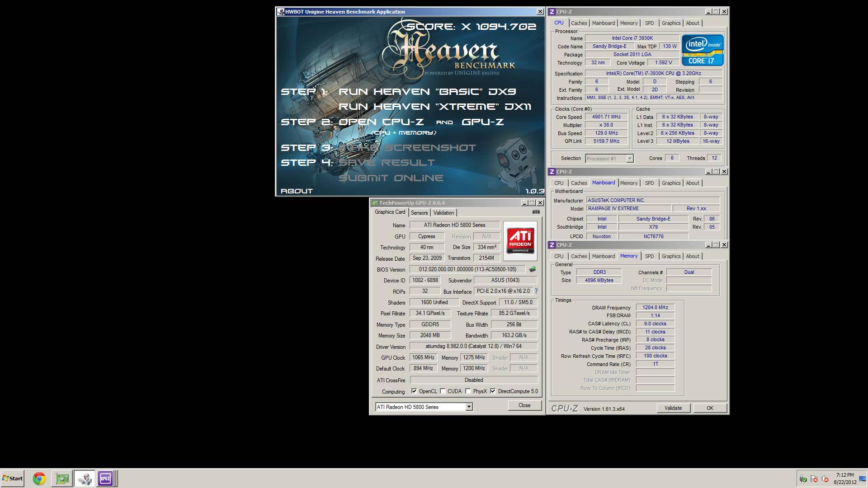This screenshot has width=868, height=488.
Task: Click Save Result in HWBOT step 4
Action: click(387, 163)
